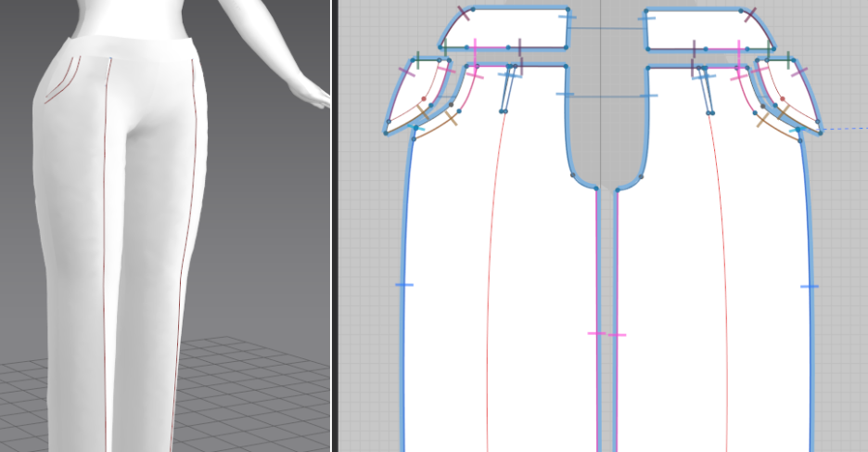Click blue notch on right pattern outseam
Screen dimensions: 868x452
tap(810, 287)
